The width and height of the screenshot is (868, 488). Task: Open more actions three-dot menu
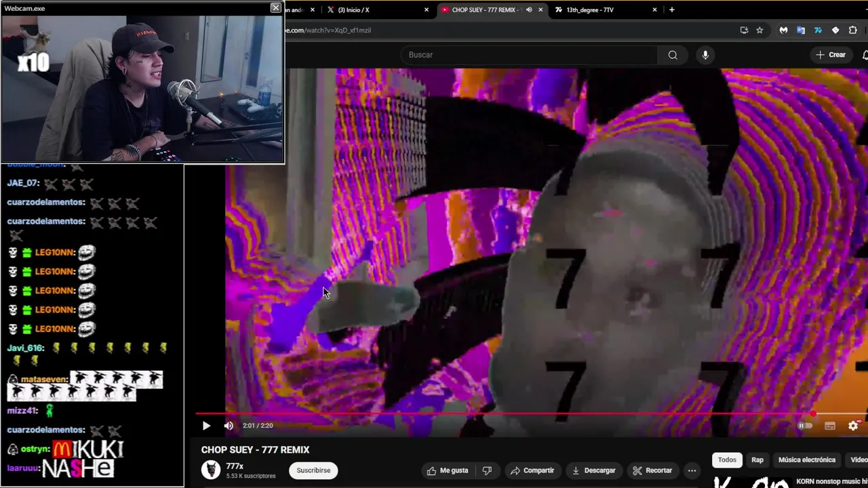[692, 470]
